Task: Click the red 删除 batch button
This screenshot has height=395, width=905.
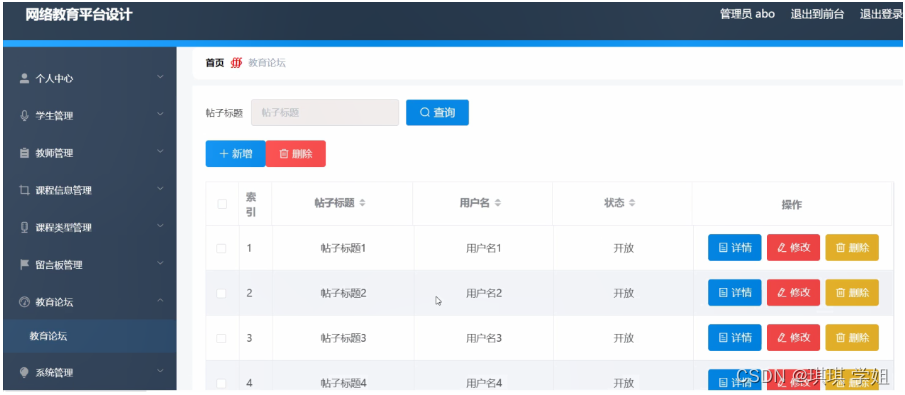Action: (x=296, y=154)
